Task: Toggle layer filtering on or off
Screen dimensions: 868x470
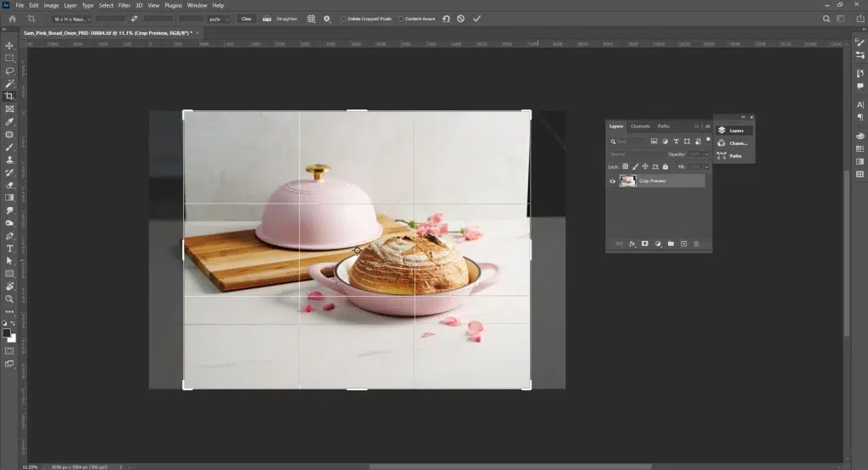Action: point(708,140)
